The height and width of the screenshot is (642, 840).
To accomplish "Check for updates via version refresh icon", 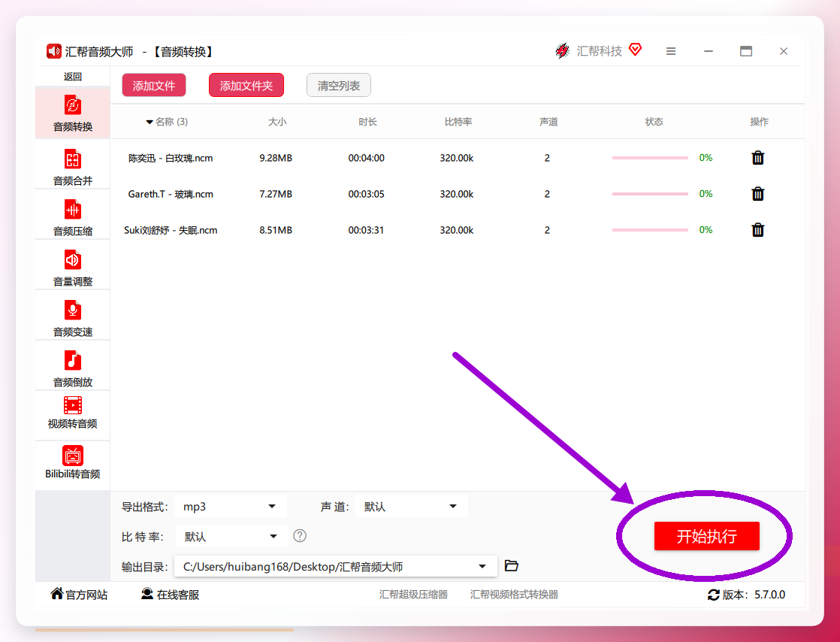I will (x=714, y=595).
